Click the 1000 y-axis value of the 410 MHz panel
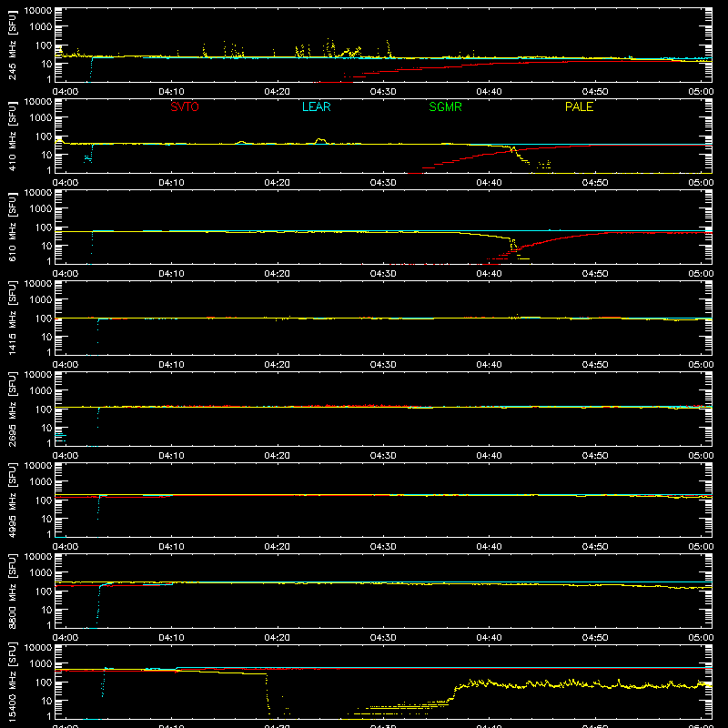Viewport: 728px width, 728px height. pos(41,117)
